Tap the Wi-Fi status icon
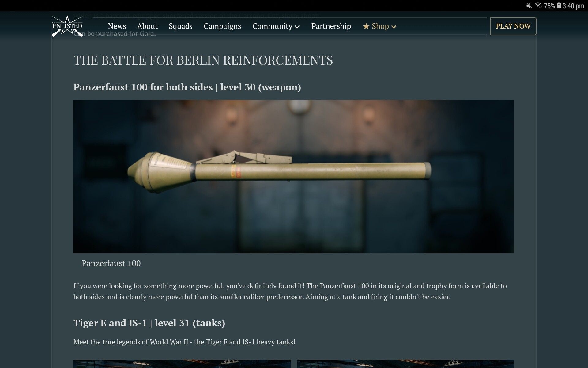Image resolution: width=588 pixels, height=368 pixels. point(538,6)
